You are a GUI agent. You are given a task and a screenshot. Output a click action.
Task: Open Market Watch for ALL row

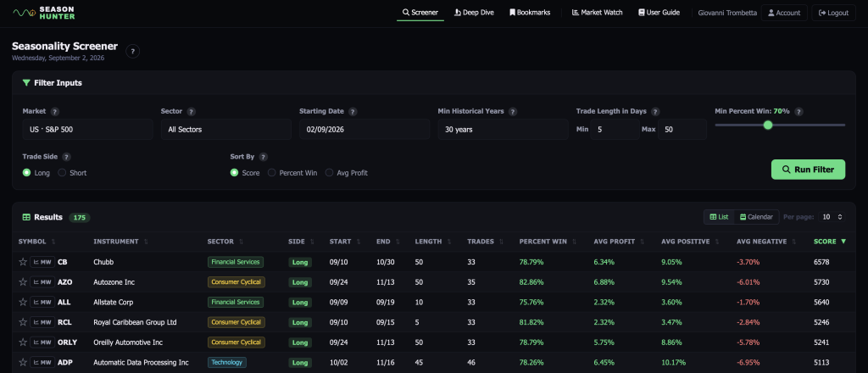coord(42,302)
